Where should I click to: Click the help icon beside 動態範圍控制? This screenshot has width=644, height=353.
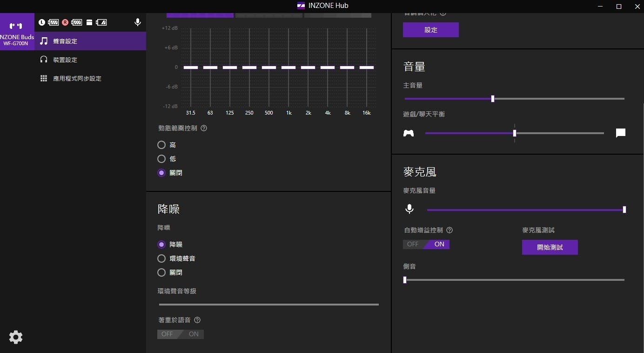pyautogui.click(x=204, y=128)
